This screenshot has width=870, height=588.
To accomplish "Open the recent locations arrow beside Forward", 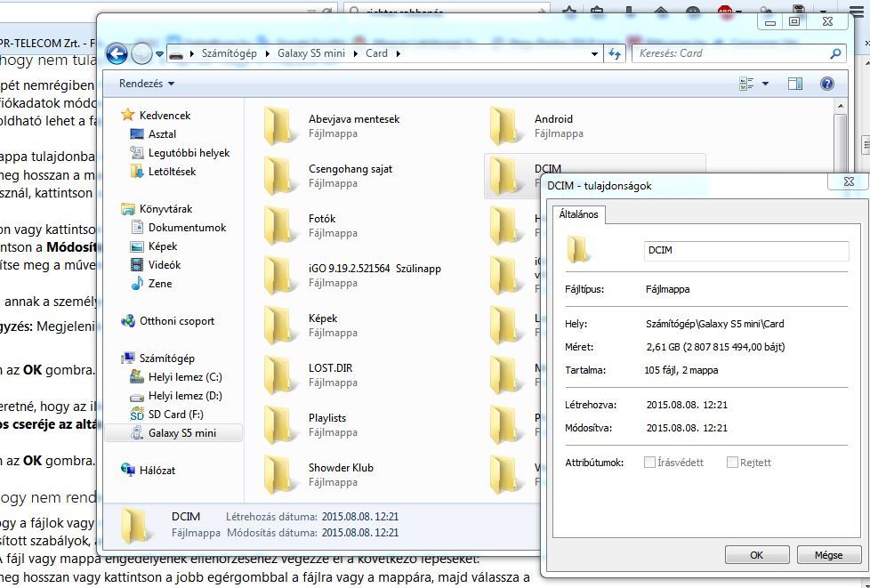I will tap(160, 54).
